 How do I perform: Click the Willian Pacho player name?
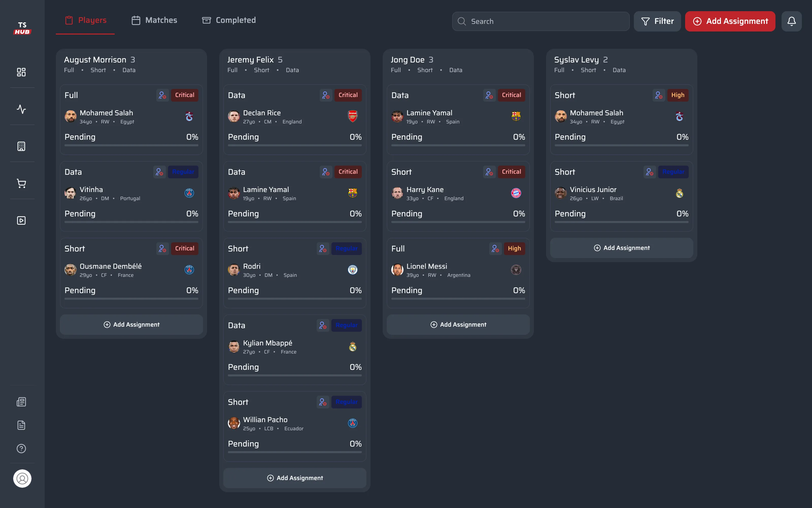(x=265, y=419)
